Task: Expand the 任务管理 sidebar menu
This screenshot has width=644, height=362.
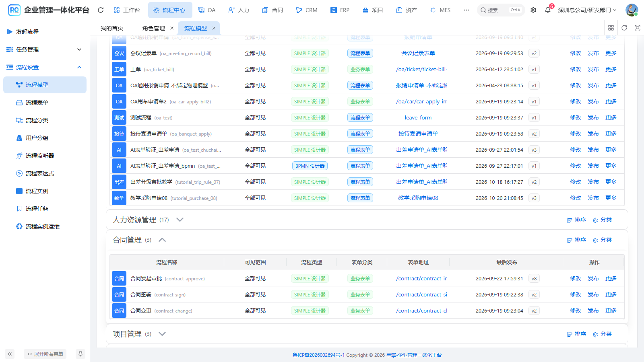Action: [45, 49]
